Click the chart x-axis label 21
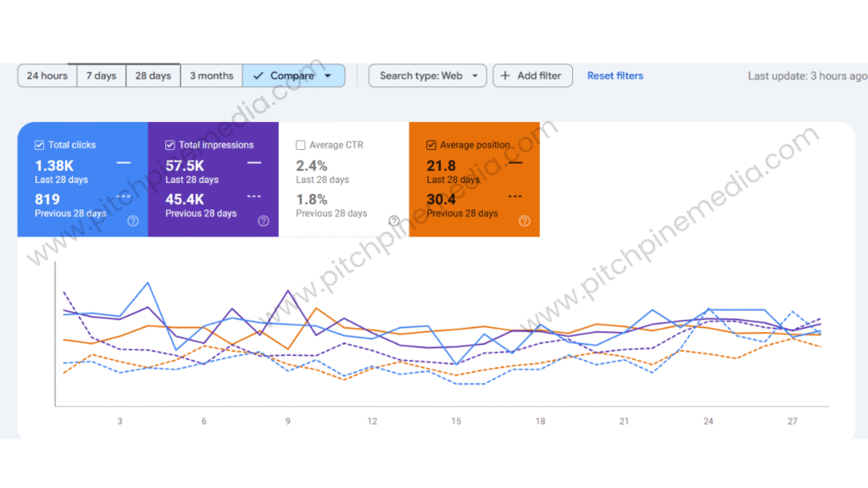The image size is (868, 488). [624, 421]
